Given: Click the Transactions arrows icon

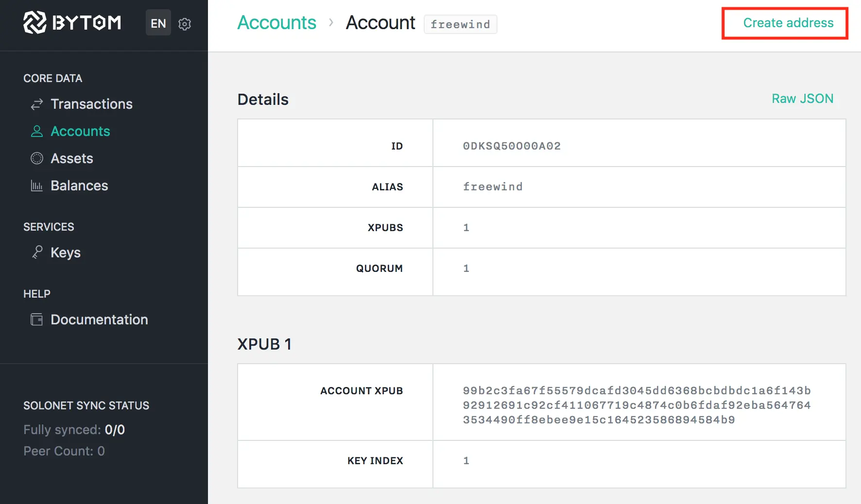Looking at the screenshot, I should pos(37,104).
